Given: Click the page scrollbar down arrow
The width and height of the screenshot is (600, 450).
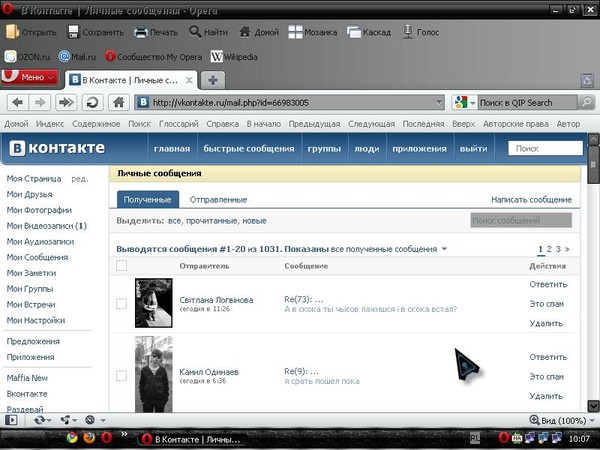Looking at the screenshot, I should click(593, 406).
